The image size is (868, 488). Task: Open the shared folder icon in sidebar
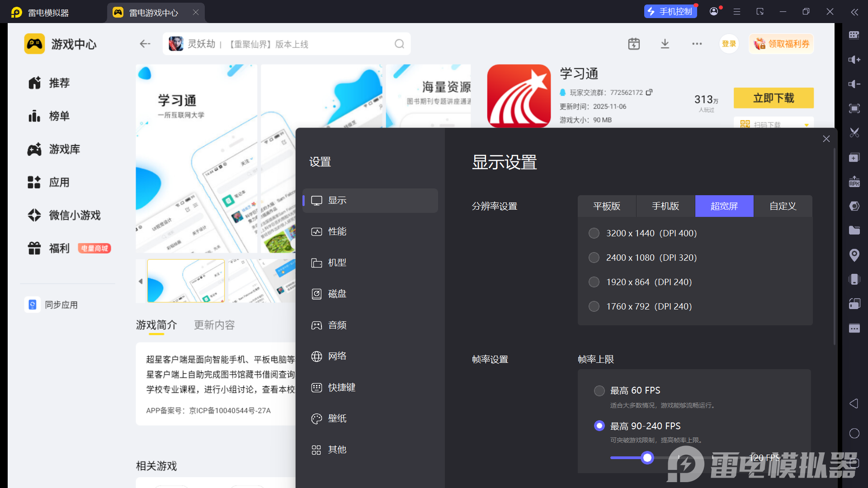point(854,230)
